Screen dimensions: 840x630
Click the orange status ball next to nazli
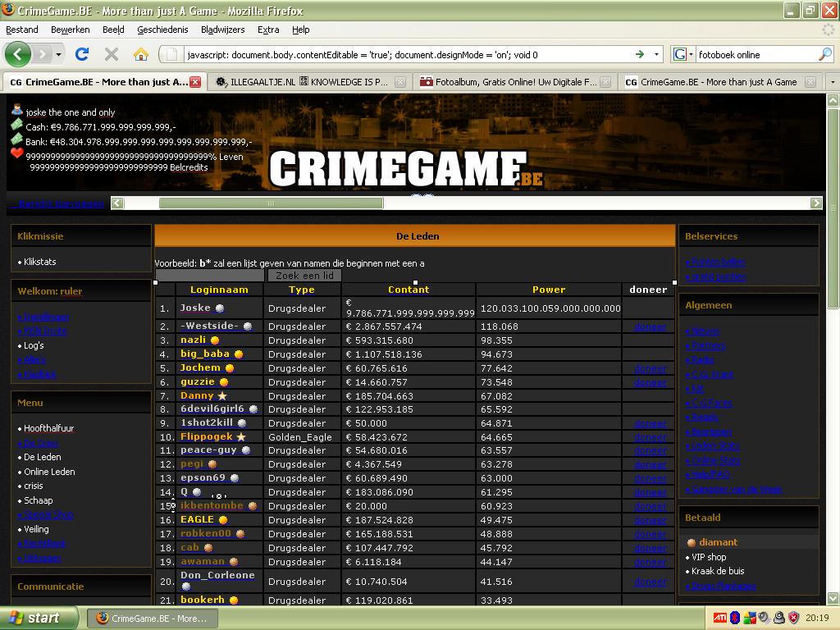coord(215,340)
